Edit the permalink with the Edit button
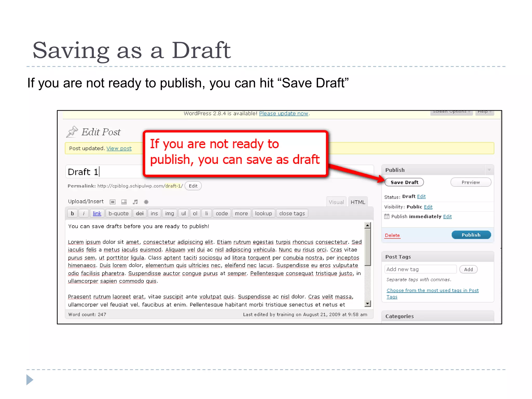 (x=193, y=186)
